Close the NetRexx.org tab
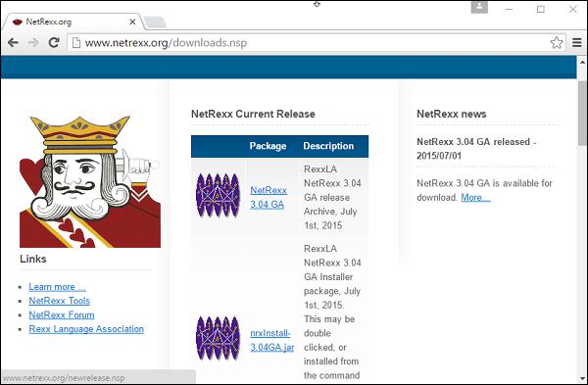Screen dimensions: 588x385 132,23
